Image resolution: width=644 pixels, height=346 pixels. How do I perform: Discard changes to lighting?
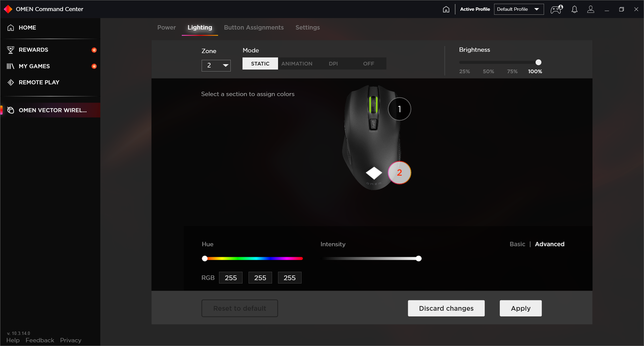tap(446, 308)
